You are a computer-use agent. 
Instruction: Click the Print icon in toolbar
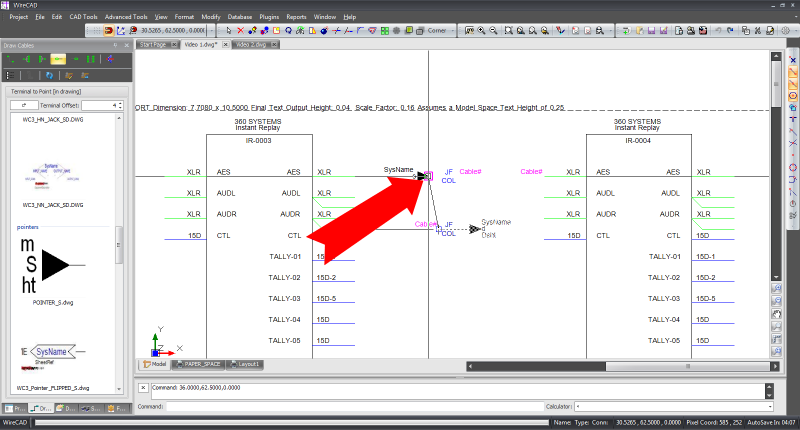690,31
